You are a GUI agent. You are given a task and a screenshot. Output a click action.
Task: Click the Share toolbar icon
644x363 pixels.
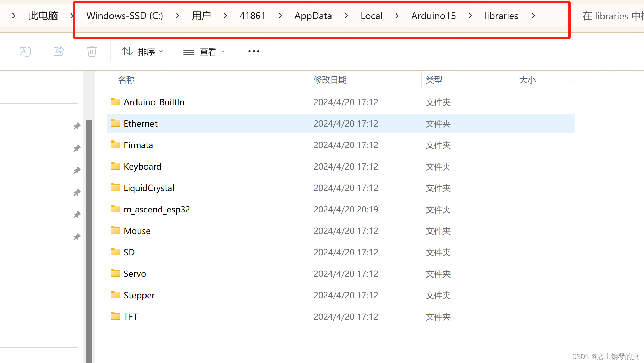pyautogui.click(x=59, y=51)
